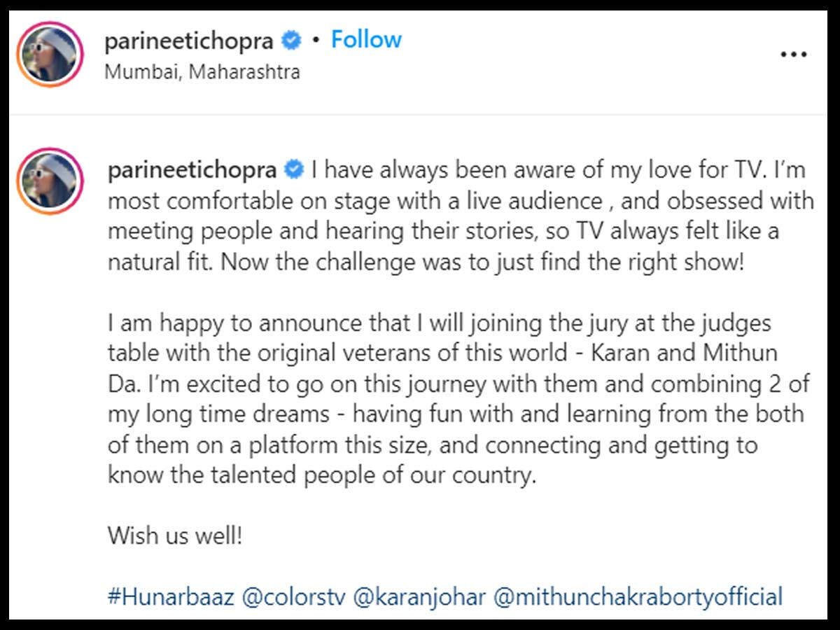The height and width of the screenshot is (630, 840).
Task: Click the parineetichopra username starting the caption
Action: (192, 169)
